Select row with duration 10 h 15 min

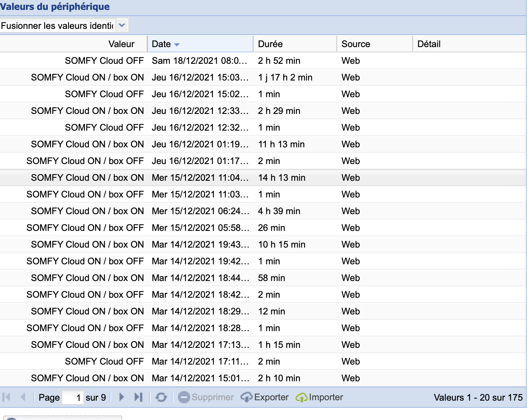point(263,245)
